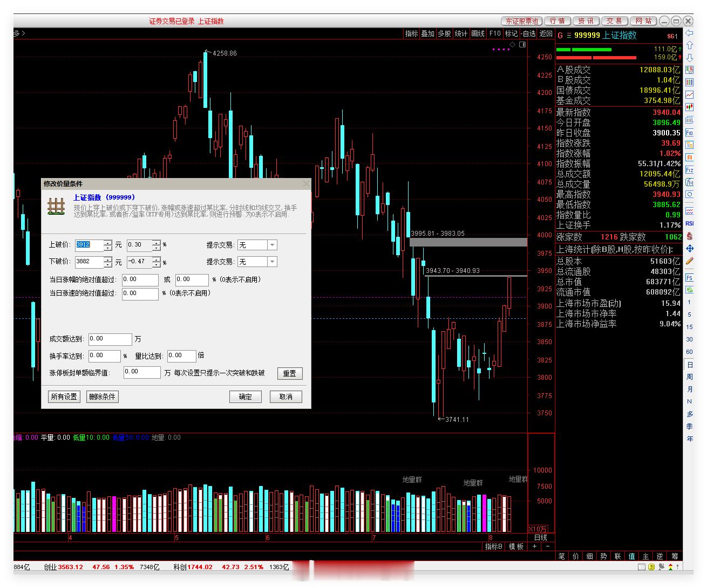The image size is (707, 588).
Task: Click the orange 自 watchlist icon in the sidebar
Action: [689, 158]
